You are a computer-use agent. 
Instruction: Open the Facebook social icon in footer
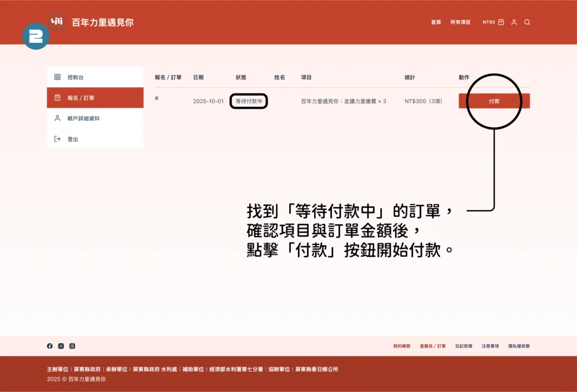pyautogui.click(x=50, y=346)
